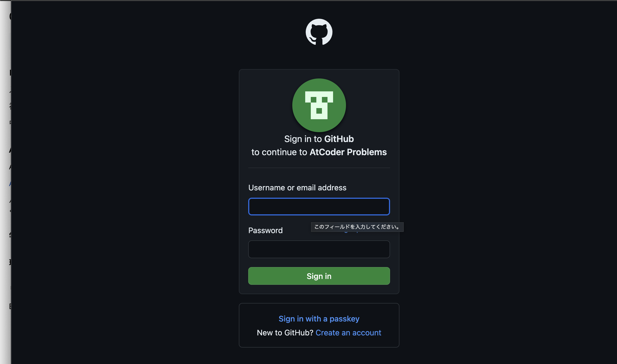
Task: Click the blue link fragment on left edge
Action: (x=10, y=184)
